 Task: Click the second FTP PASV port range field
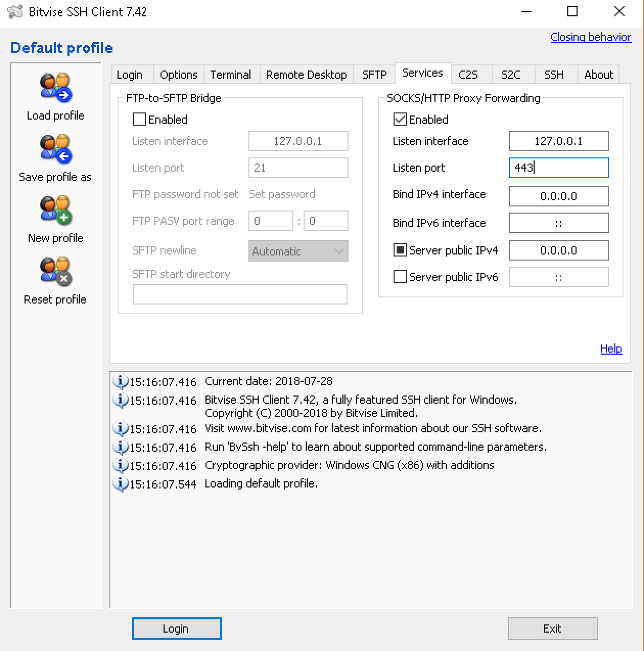point(326,221)
